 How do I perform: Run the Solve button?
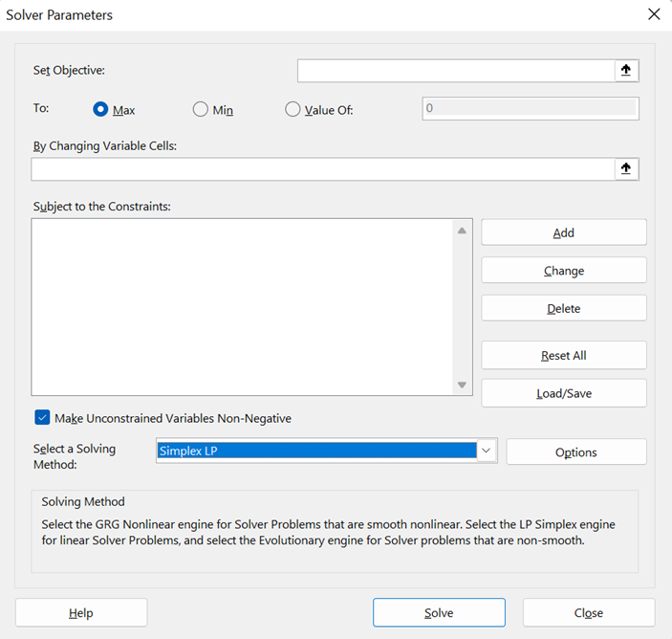(x=439, y=613)
